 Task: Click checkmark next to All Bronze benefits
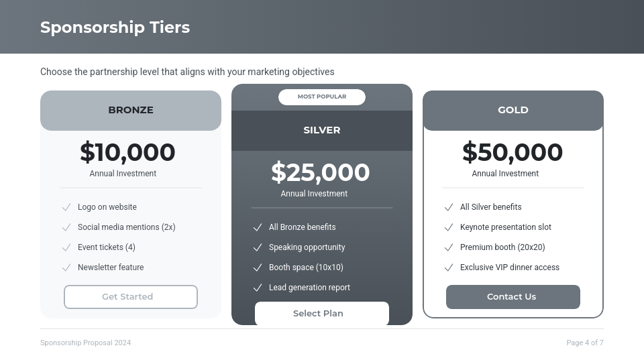click(258, 227)
